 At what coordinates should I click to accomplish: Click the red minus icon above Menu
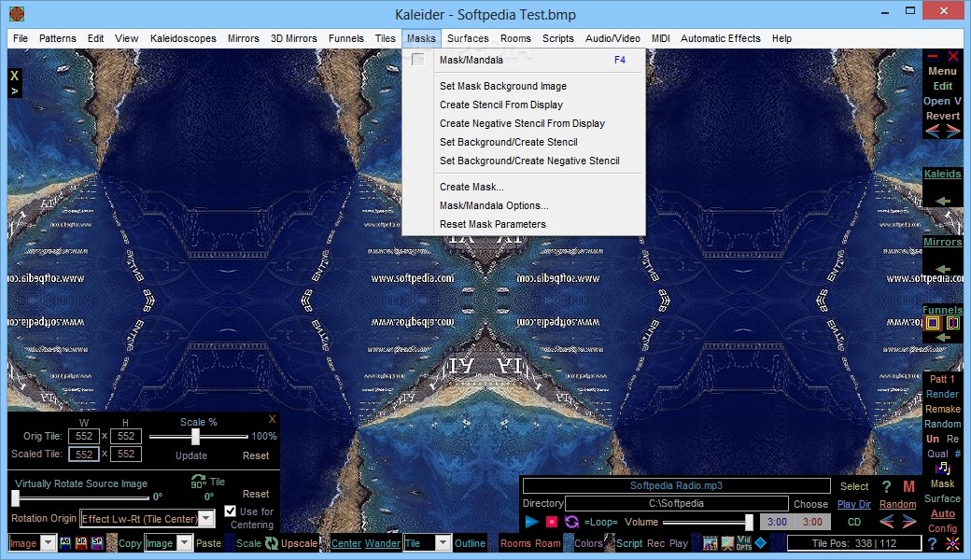click(933, 56)
